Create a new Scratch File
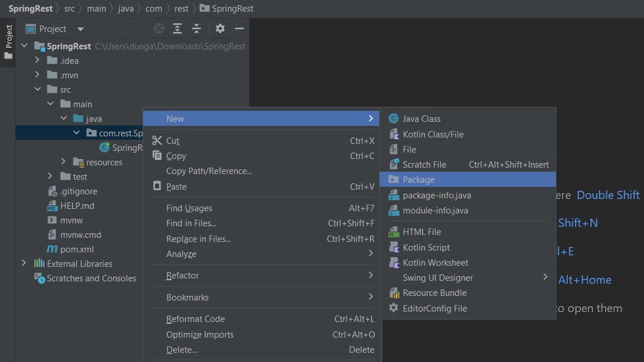Image resolution: width=644 pixels, height=362 pixels. 468,164
